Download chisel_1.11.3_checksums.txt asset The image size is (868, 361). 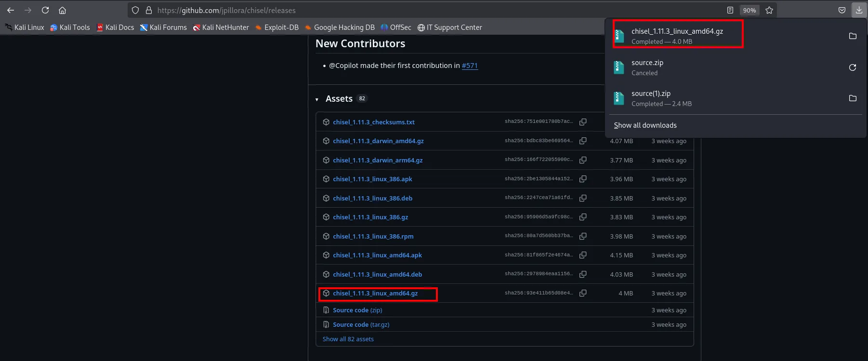tap(374, 122)
